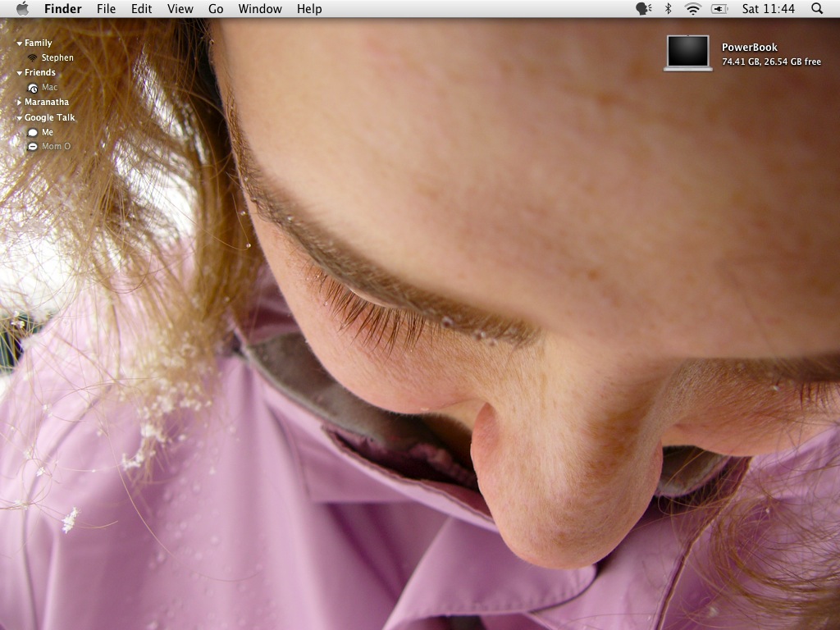Viewport: 840px width, 630px height.
Task: Expand the Maranatha group triangle
Action: pyautogui.click(x=20, y=102)
